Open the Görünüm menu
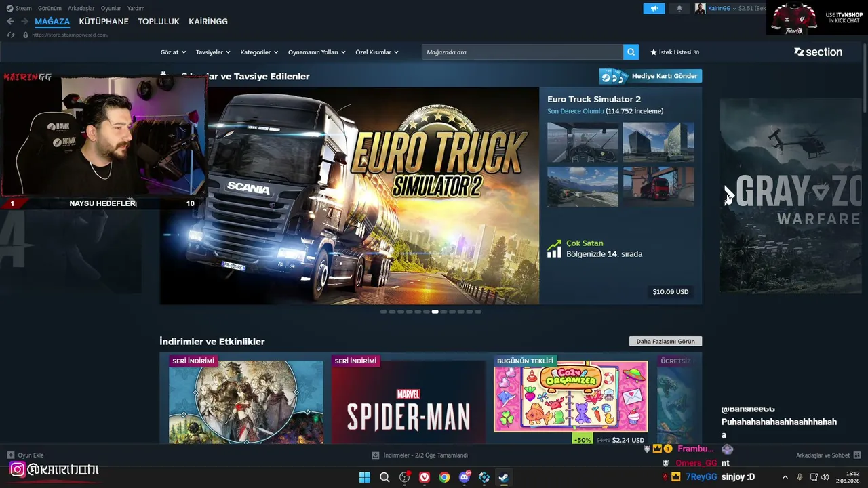 coord(50,9)
